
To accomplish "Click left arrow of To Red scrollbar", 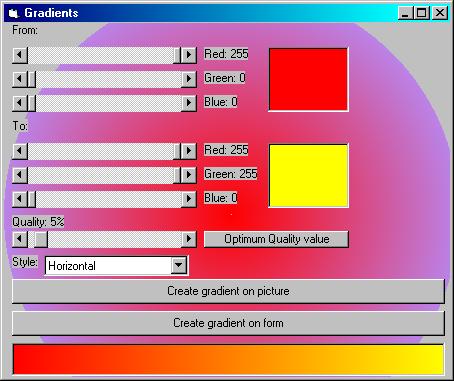I will coord(20,151).
